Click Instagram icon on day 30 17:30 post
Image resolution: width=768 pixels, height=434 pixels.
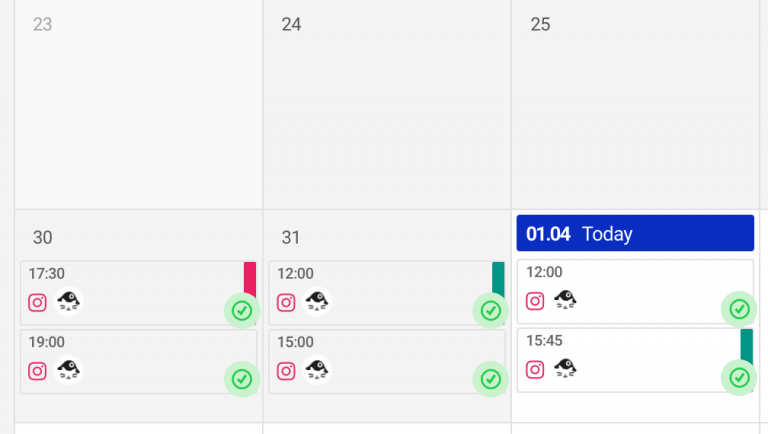coord(38,302)
